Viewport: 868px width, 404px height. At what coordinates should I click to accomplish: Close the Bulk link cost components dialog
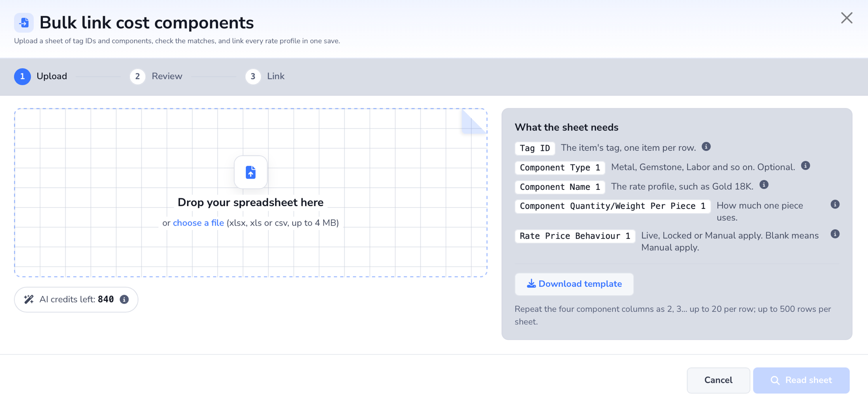[846, 18]
